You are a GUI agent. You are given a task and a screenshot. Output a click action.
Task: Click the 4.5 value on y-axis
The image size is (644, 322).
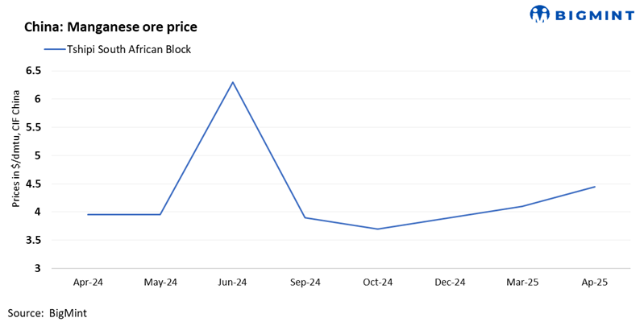pyautogui.click(x=33, y=184)
